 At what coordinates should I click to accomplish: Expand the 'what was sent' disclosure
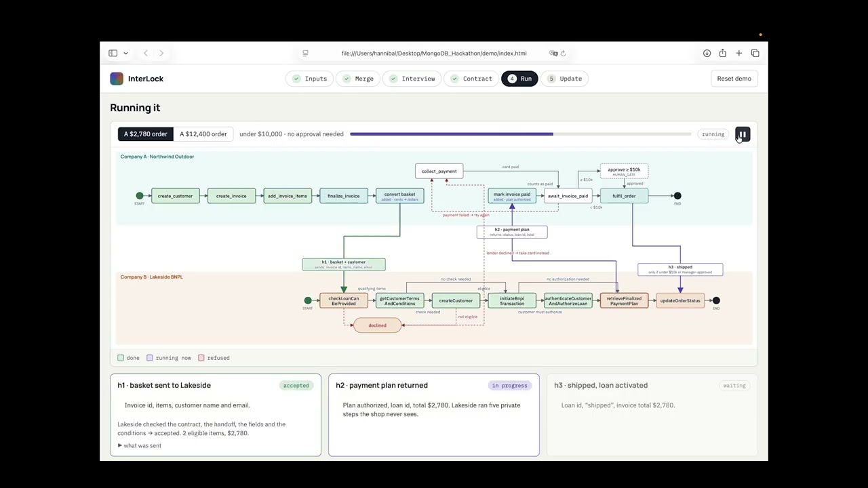(x=140, y=445)
